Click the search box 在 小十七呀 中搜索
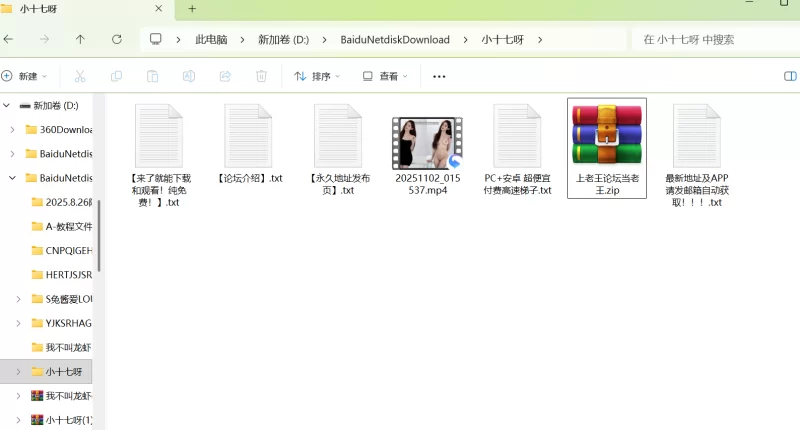The image size is (800, 430). pos(715,39)
